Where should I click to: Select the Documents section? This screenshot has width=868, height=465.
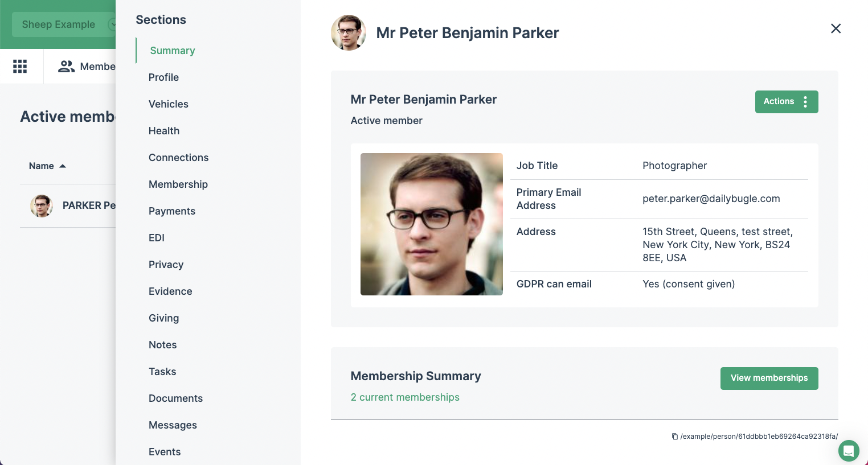click(x=175, y=398)
